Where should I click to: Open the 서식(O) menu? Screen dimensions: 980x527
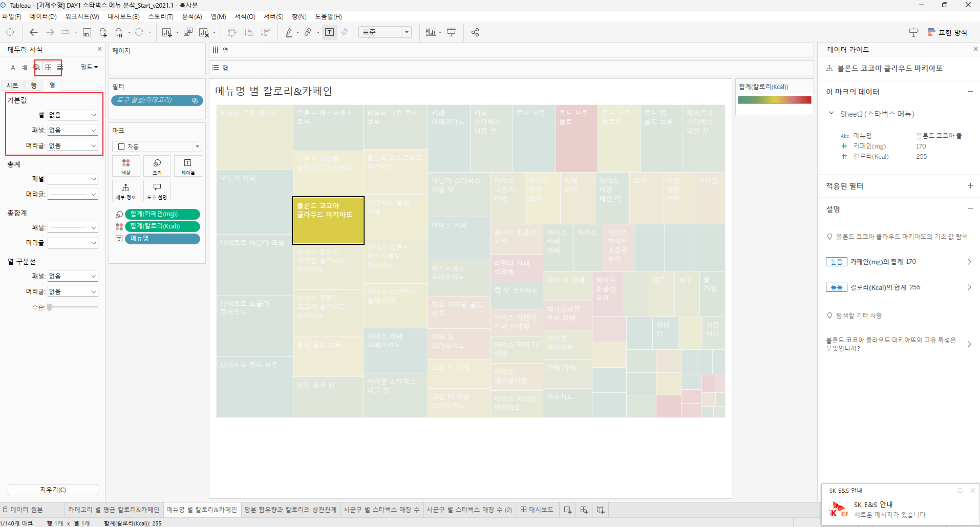click(x=245, y=17)
